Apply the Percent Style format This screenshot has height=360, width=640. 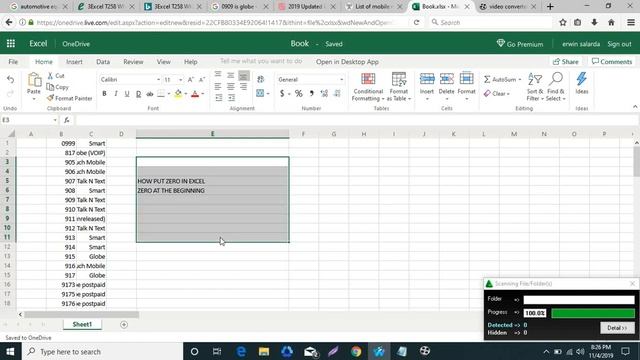[x=299, y=94]
